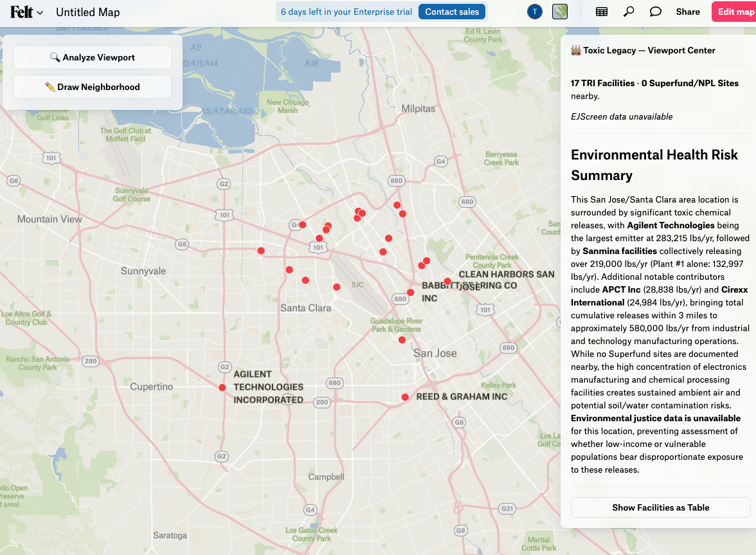
Task: Click the Enterprise trial days left text
Action: coord(346,12)
